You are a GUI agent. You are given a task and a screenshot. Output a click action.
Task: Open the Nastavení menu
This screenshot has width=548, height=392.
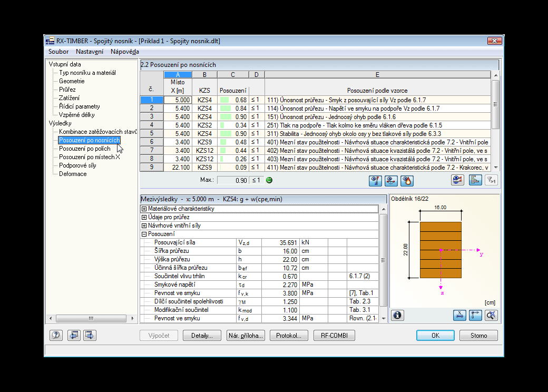[x=90, y=52]
